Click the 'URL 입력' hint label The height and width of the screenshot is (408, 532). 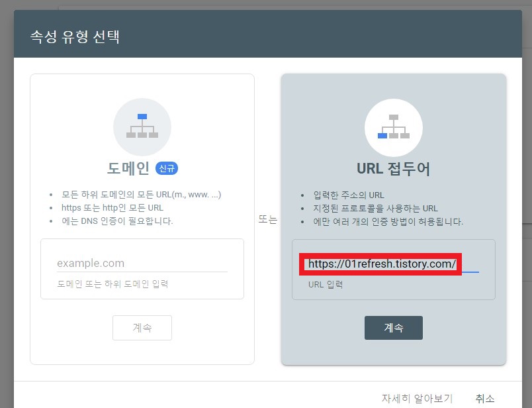click(326, 285)
